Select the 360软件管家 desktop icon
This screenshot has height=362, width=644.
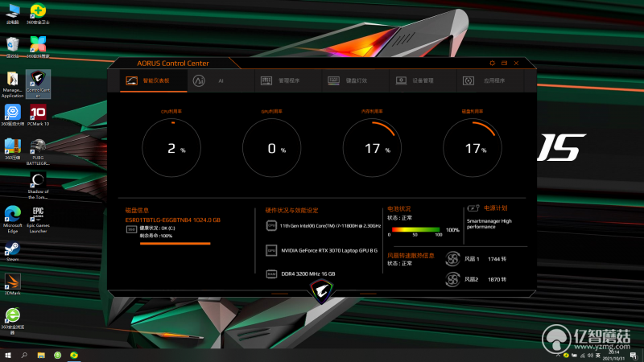tap(38, 47)
